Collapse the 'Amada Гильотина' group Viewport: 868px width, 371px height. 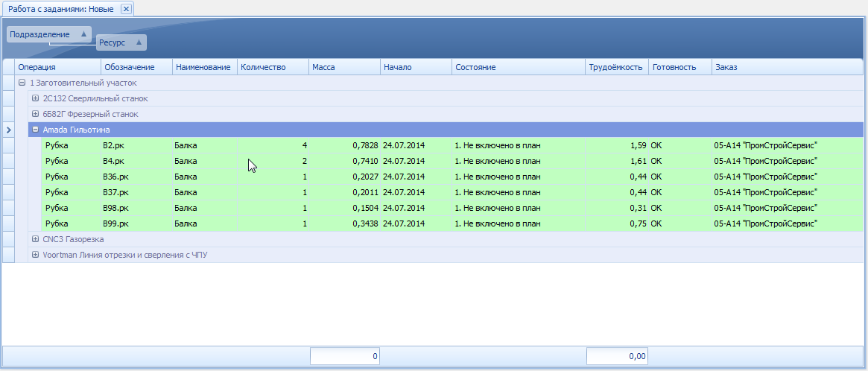35,130
